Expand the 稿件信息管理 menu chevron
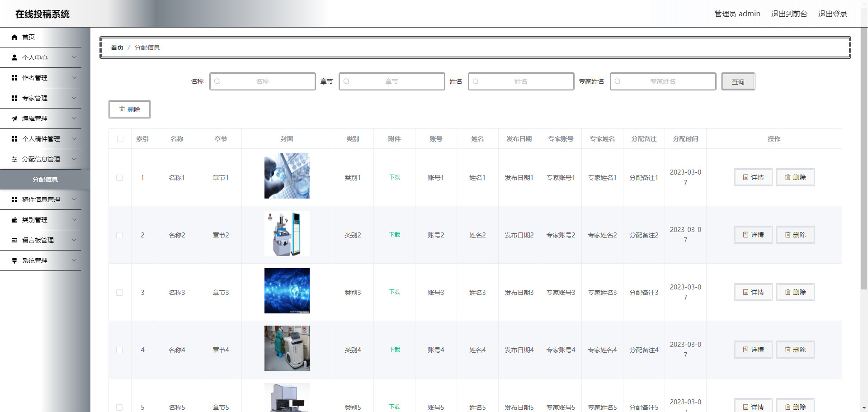The width and height of the screenshot is (868, 412). tap(74, 199)
